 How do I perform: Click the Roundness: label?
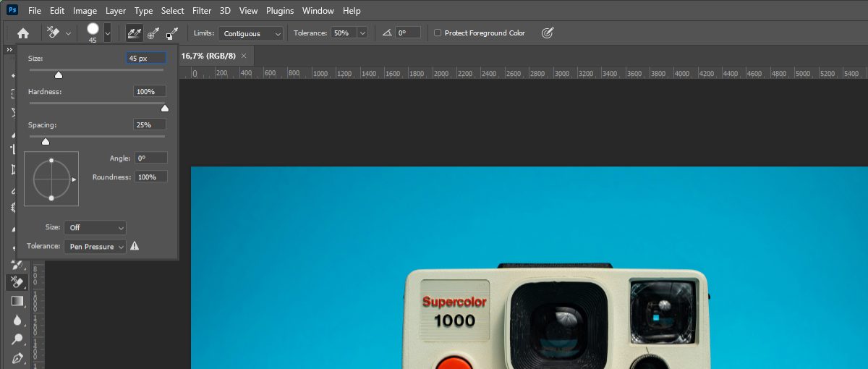111,177
